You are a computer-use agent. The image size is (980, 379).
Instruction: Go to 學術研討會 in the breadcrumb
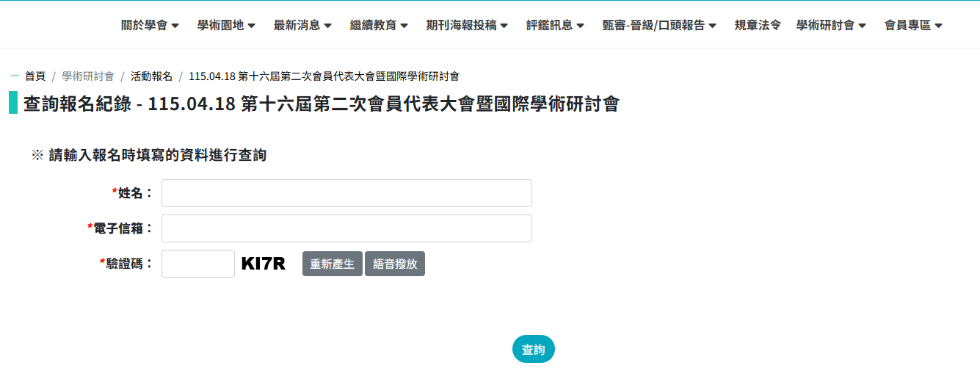tap(88, 76)
